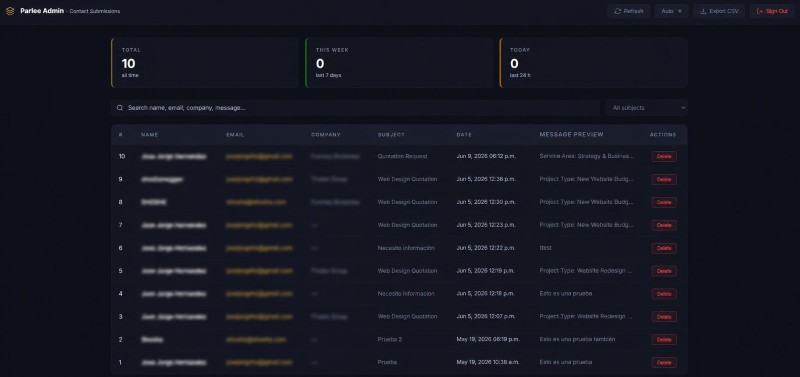The image size is (800, 377).
Task: Focus the search name, email, company field
Action: [355, 108]
